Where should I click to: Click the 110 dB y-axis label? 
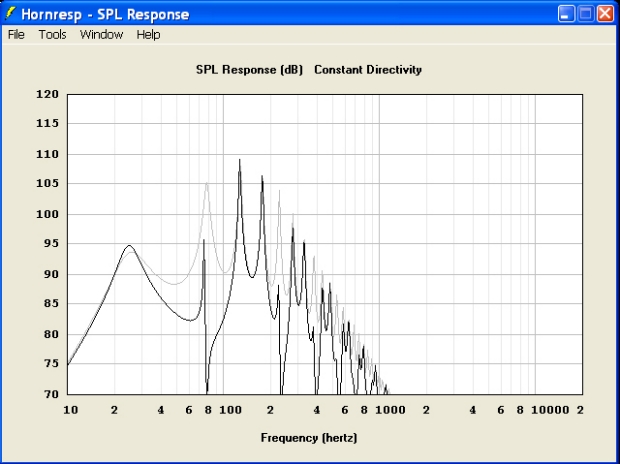[47, 154]
